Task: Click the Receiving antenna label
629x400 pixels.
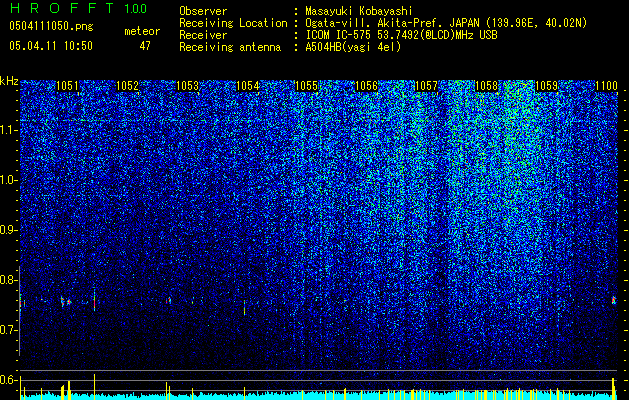Action: point(230,47)
